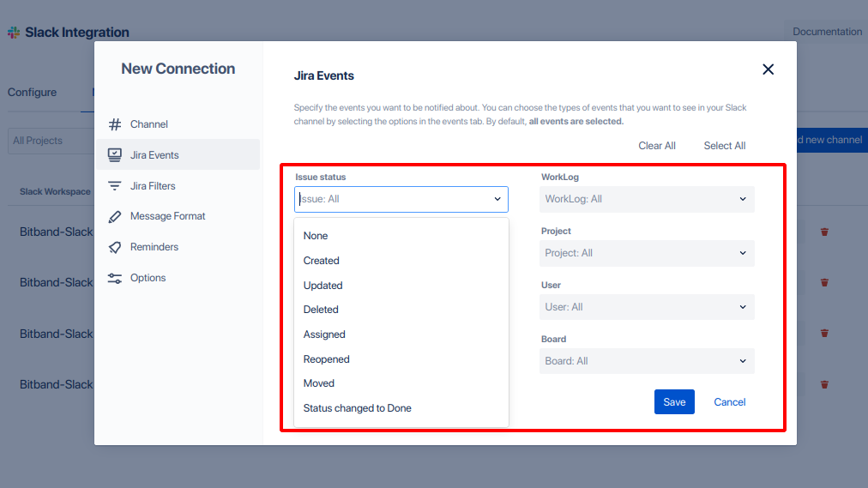This screenshot has height=488, width=868.
Task: Open the Documentation link
Action: click(827, 32)
